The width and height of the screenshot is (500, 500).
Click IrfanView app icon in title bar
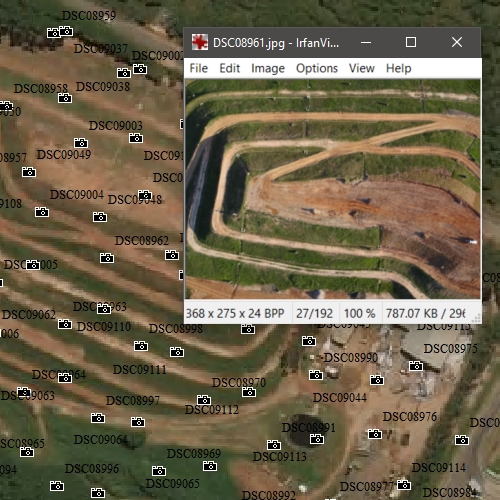(x=200, y=42)
